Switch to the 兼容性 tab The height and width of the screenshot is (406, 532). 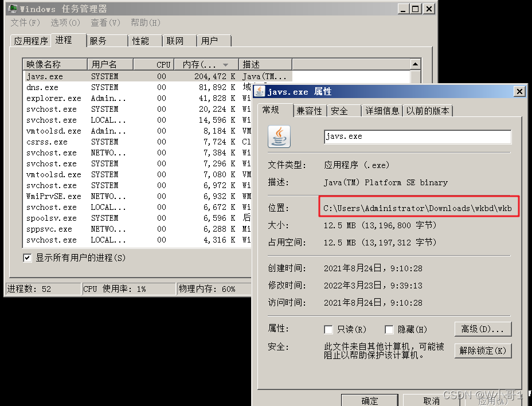[x=310, y=111]
